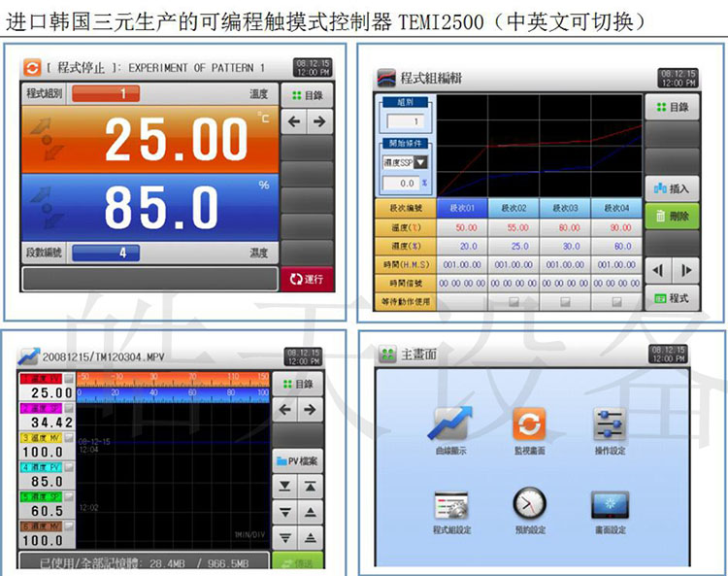The image size is (728, 576).
Task: Click the triple-line down arrow
Action: 285,538
